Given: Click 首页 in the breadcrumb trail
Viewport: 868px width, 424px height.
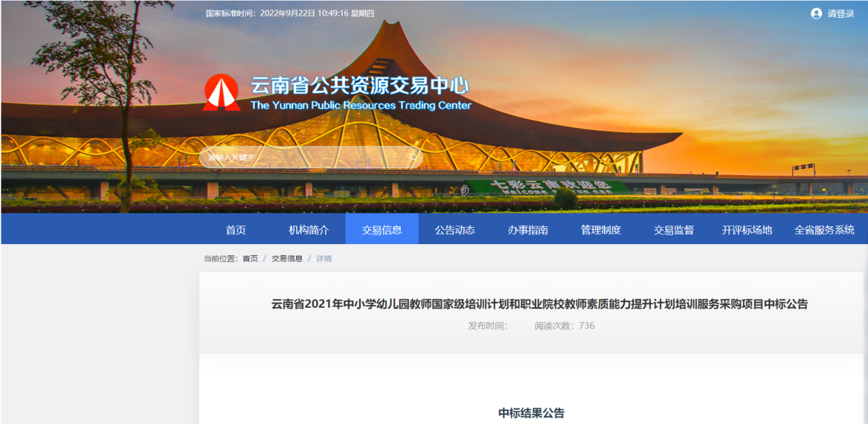Looking at the screenshot, I should click(x=250, y=259).
